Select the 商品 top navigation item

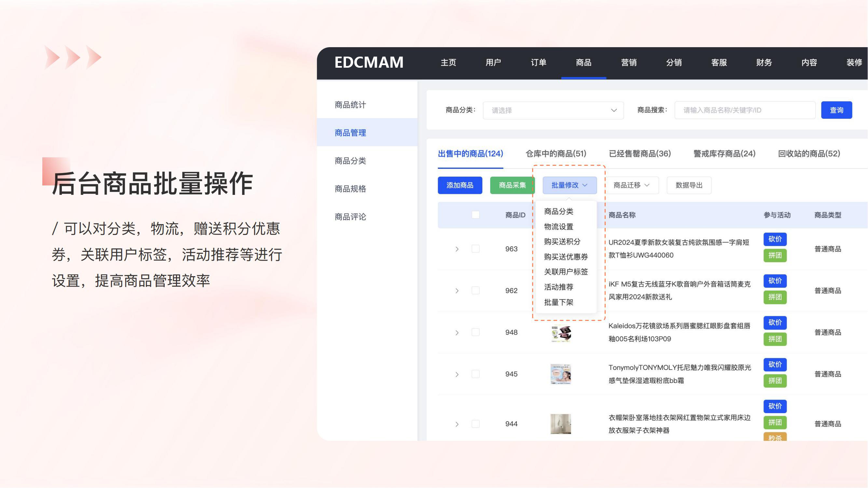(584, 63)
